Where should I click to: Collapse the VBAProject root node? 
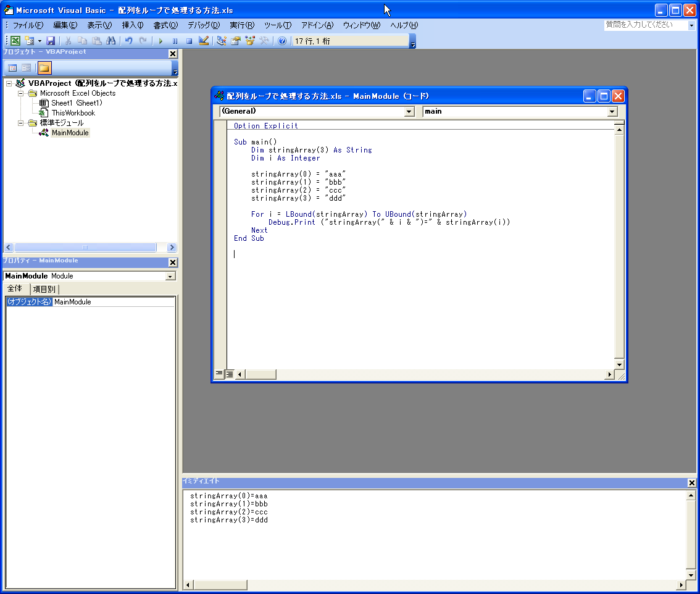coord(9,83)
